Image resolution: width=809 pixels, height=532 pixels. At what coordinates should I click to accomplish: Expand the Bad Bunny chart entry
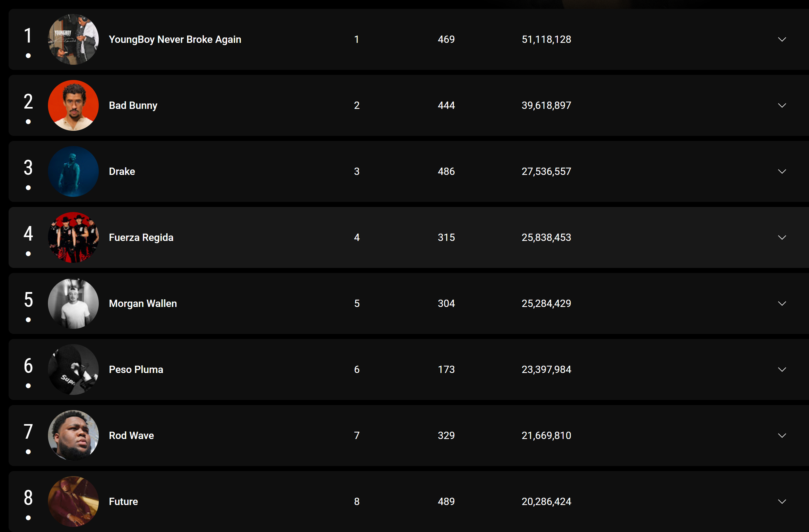click(782, 105)
